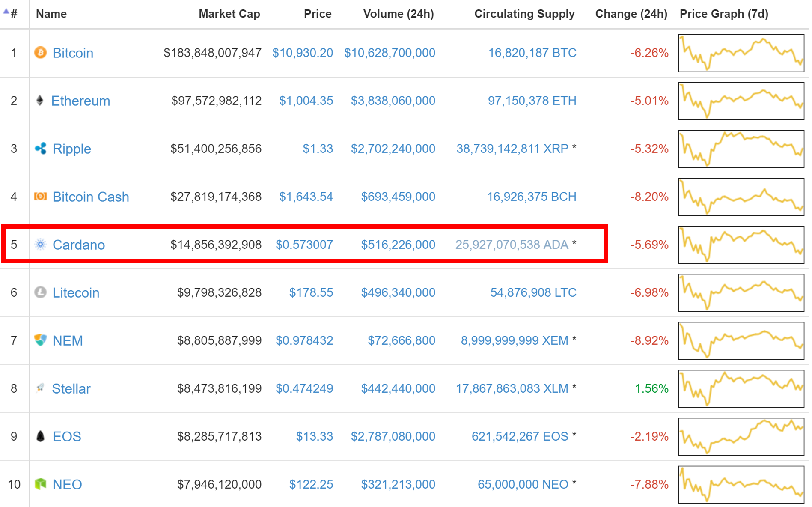Click Cardano supply 25,927,070,538 ADA

tap(512, 245)
